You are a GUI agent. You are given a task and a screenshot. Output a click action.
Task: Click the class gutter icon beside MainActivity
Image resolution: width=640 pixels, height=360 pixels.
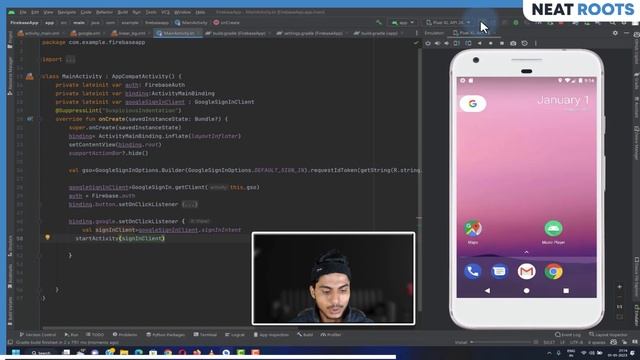coord(30,76)
